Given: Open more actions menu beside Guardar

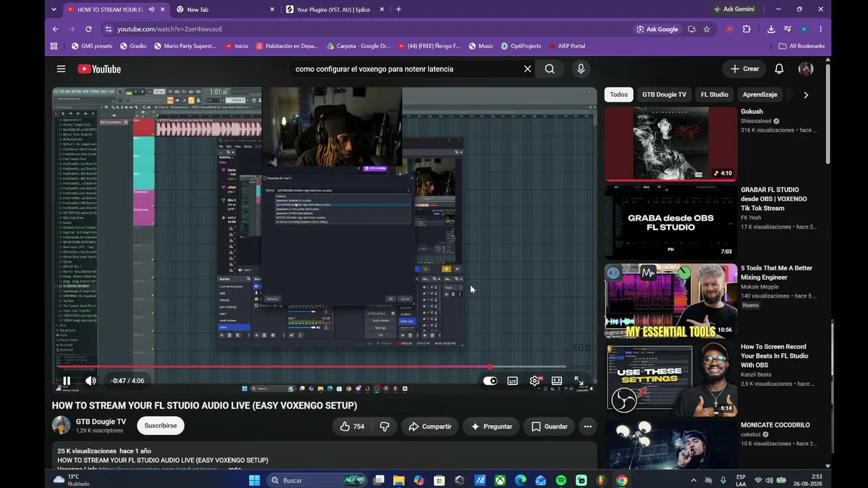Looking at the screenshot, I should pyautogui.click(x=587, y=426).
